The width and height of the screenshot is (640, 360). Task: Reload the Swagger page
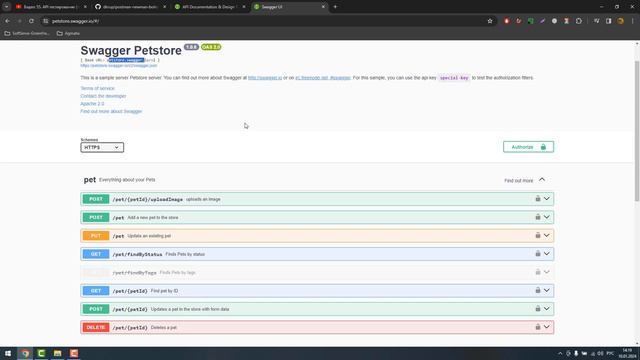pyautogui.click(x=31, y=21)
